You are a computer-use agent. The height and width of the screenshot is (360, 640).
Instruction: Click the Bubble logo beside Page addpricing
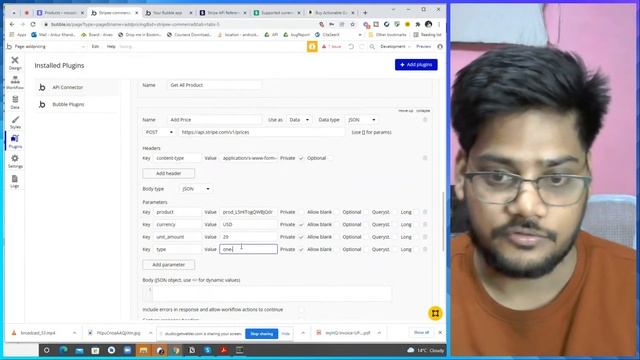pos(9,47)
